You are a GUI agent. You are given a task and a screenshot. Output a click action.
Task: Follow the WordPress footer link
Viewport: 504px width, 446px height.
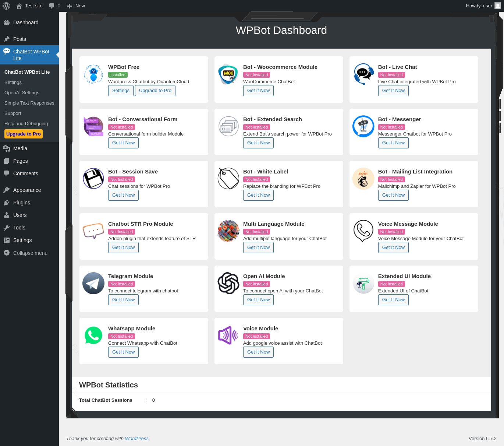tap(136, 439)
